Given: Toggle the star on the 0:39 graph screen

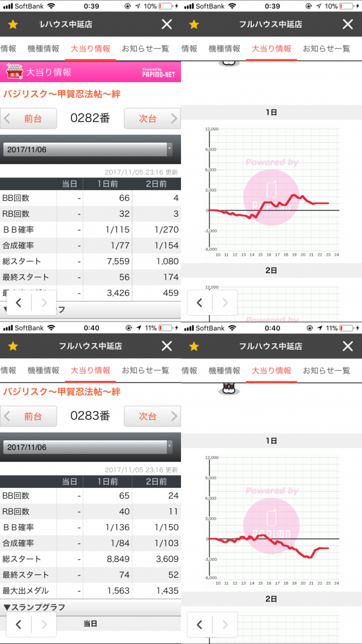Looking at the screenshot, I should 194,24.
